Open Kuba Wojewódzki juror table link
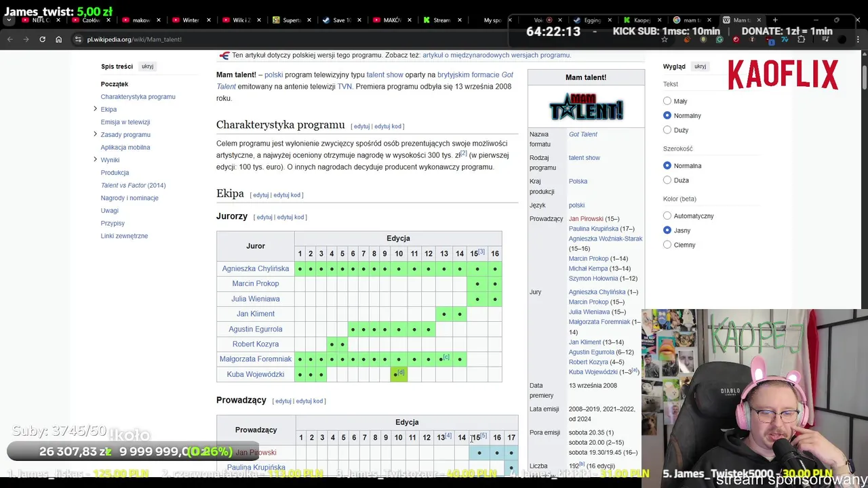Image resolution: width=868 pixels, height=488 pixels. coord(256,374)
